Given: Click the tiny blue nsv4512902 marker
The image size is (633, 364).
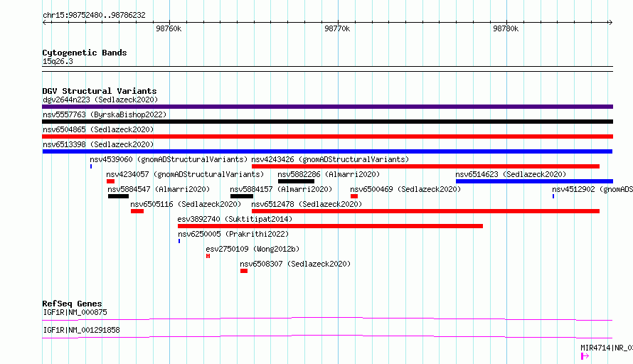Looking at the screenshot, I should 553,196.
